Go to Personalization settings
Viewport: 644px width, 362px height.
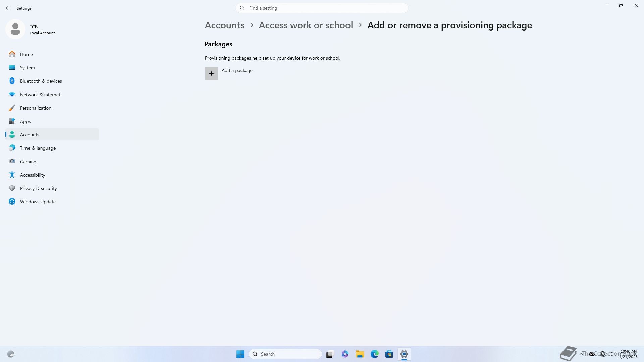click(36, 108)
